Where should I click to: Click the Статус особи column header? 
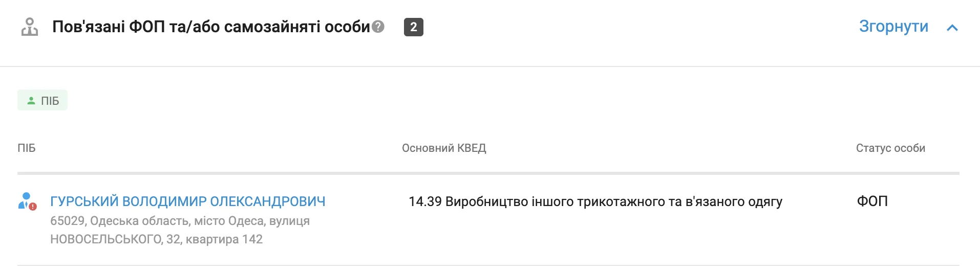[890, 148]
